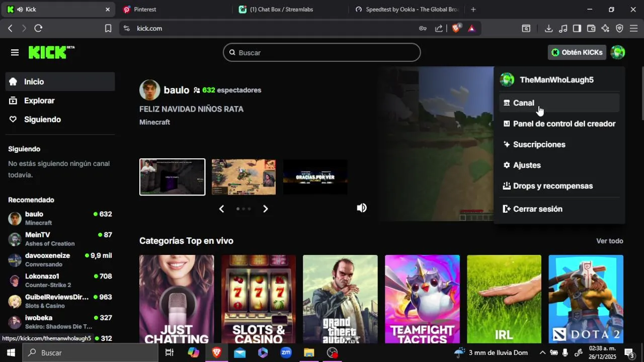644x362 pixels.
Task: Open recommended channel davooxeneize
Action: (x=60, y=260)
